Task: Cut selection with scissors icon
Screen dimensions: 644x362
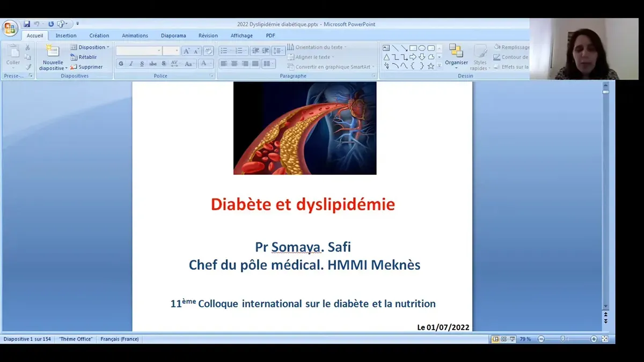Action: (28, 48)
